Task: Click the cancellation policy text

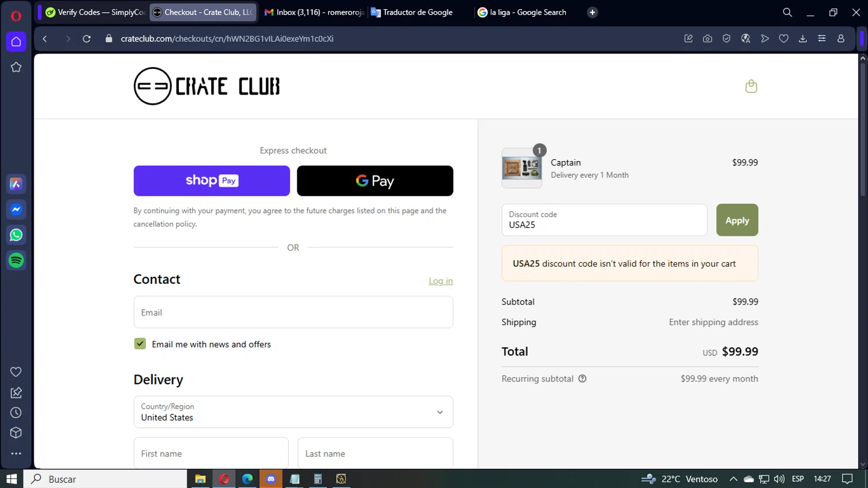Action: (x=165, y=224)
